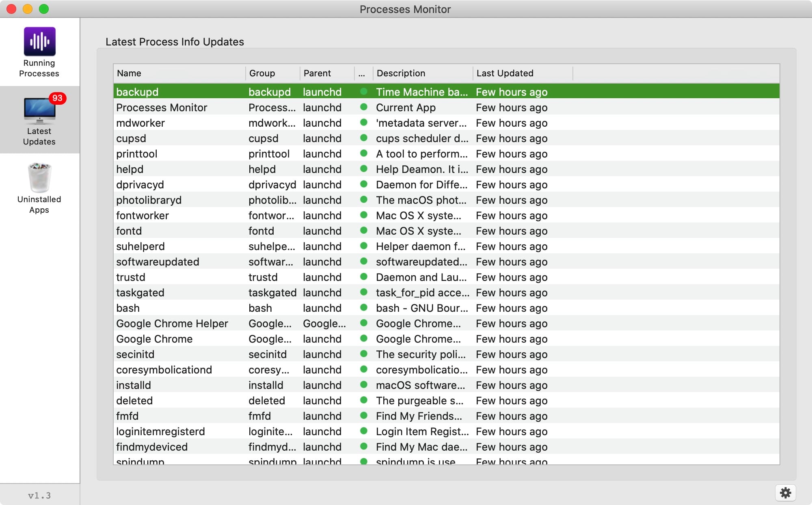
Task: Select the loginitemregisterd process row
Action: (447, 432)
